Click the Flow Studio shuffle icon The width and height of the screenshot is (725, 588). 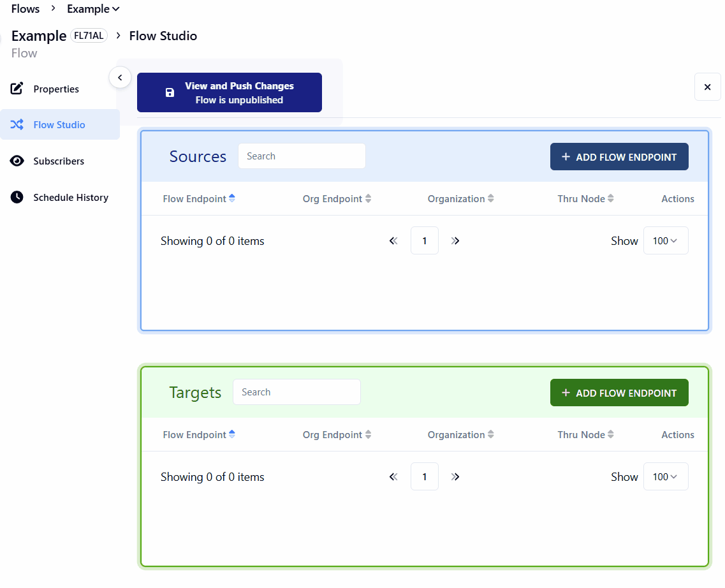[x=17, y=124]
